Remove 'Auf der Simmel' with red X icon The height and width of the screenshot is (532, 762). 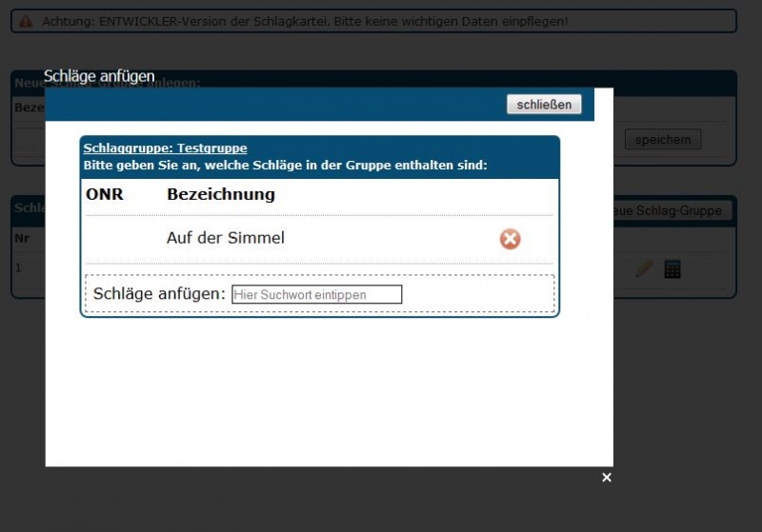click(x=511, y=239)
